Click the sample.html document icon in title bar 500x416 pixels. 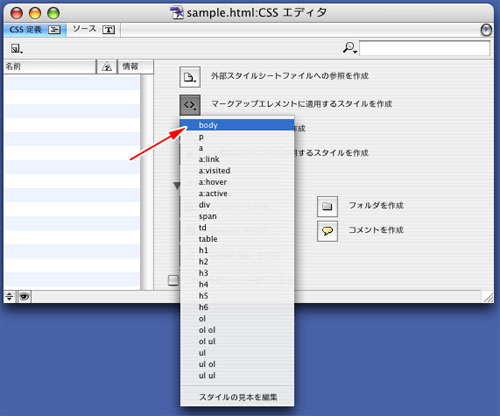pyautogui.click(x=177, y=13)
